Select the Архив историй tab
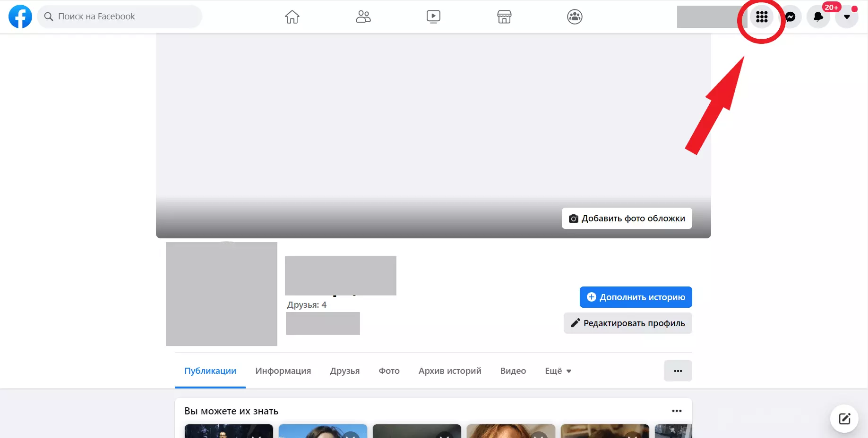Image resolution: width=868 pixels, height=438 pixels. [450, 371]
